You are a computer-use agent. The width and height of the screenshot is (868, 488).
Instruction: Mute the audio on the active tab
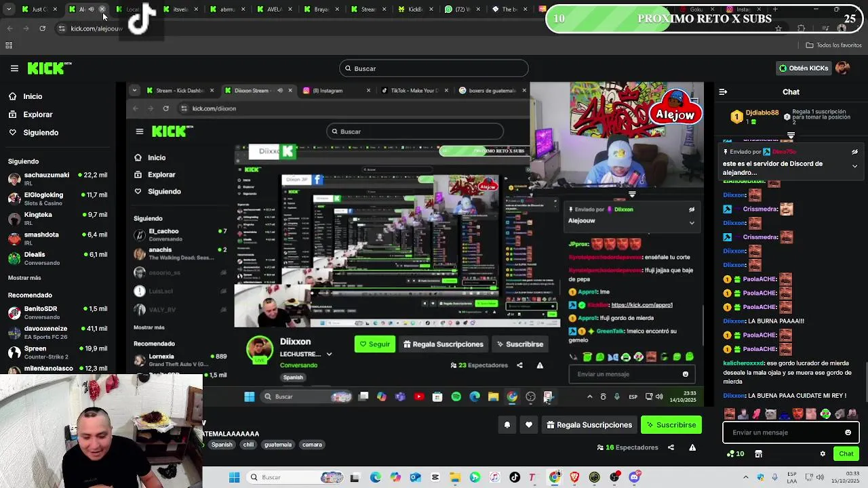click(92, 9)
